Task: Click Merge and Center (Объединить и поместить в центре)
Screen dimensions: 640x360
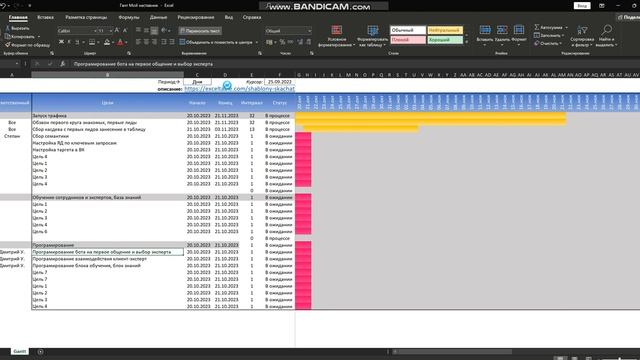Action: (x=216, y=42)
